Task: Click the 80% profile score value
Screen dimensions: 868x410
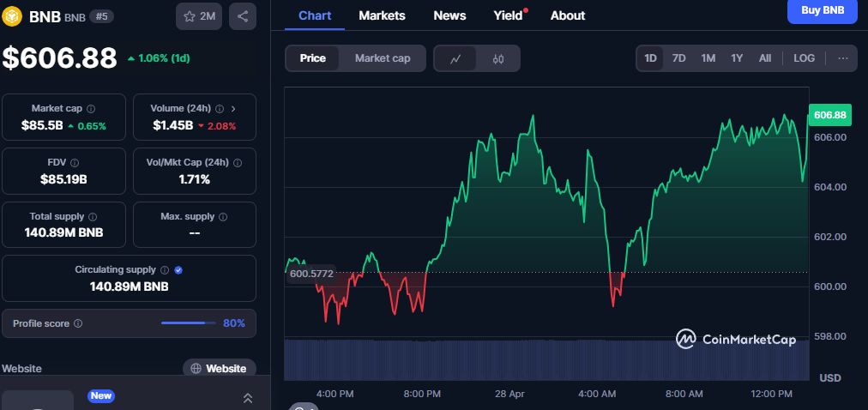Action: click(234, 323)
